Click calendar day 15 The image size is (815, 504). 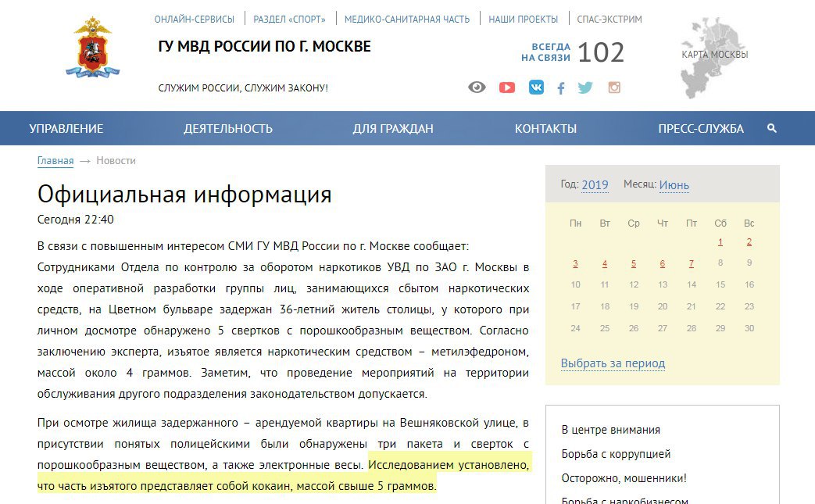coord(720,284)
